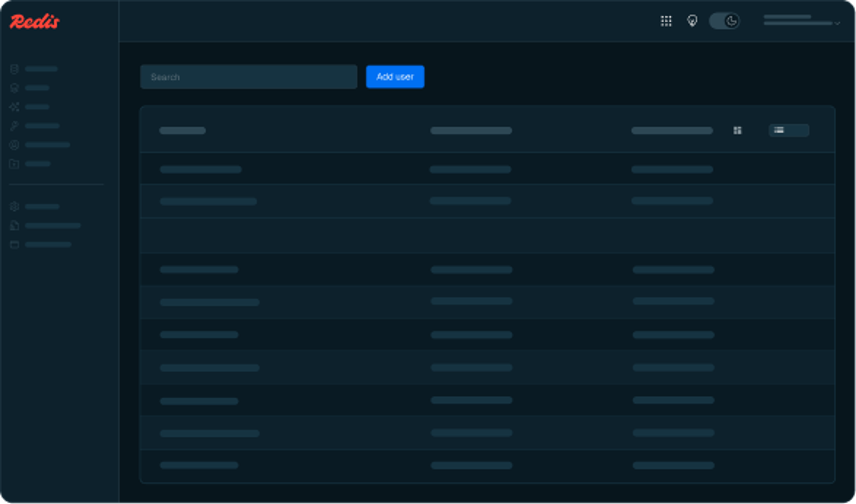Click the first column header placeholder

point(183,131)
